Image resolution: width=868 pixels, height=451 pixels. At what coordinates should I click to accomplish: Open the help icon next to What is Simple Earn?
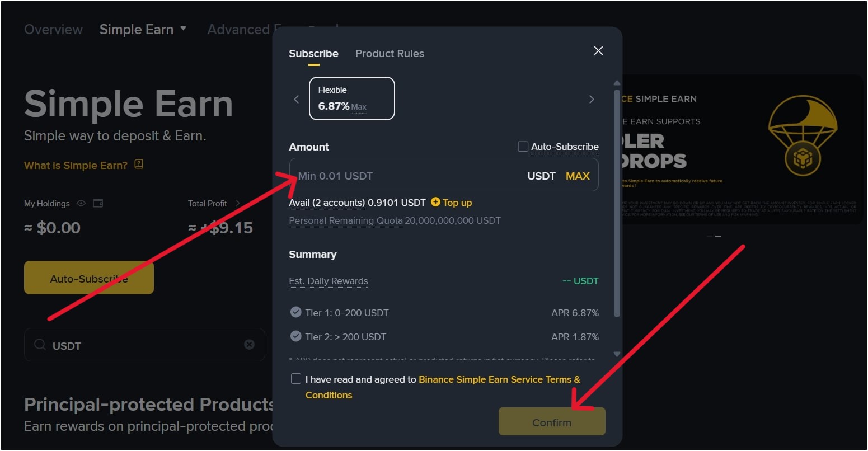point(138,165)
